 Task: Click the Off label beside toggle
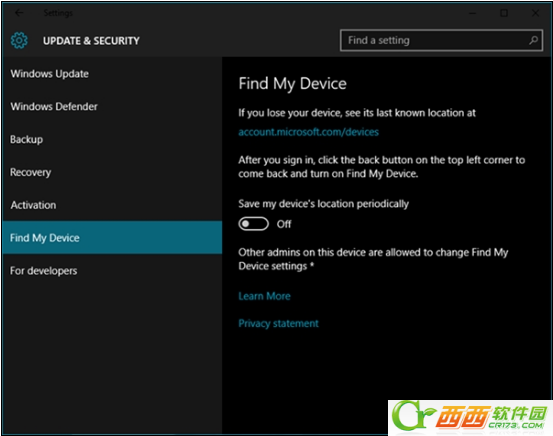point(284,224)
